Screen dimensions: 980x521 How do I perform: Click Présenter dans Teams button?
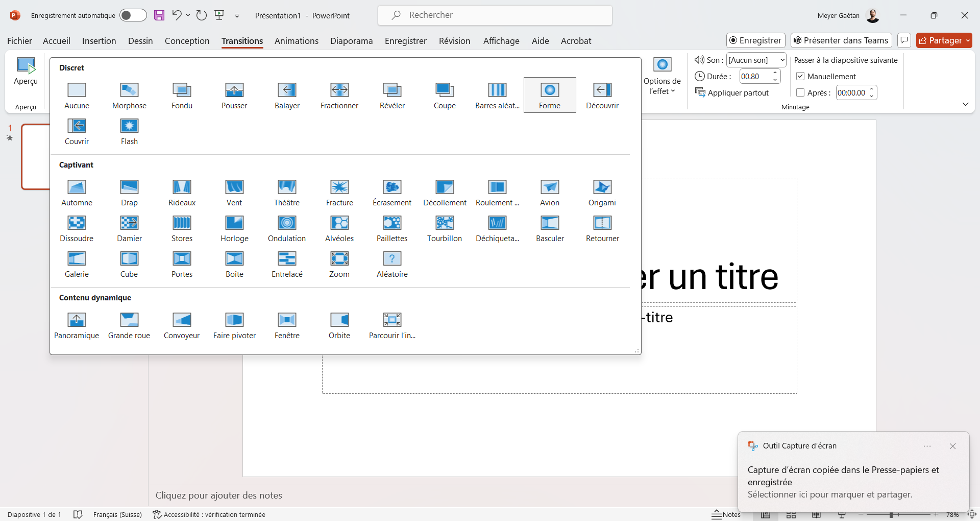841,40
